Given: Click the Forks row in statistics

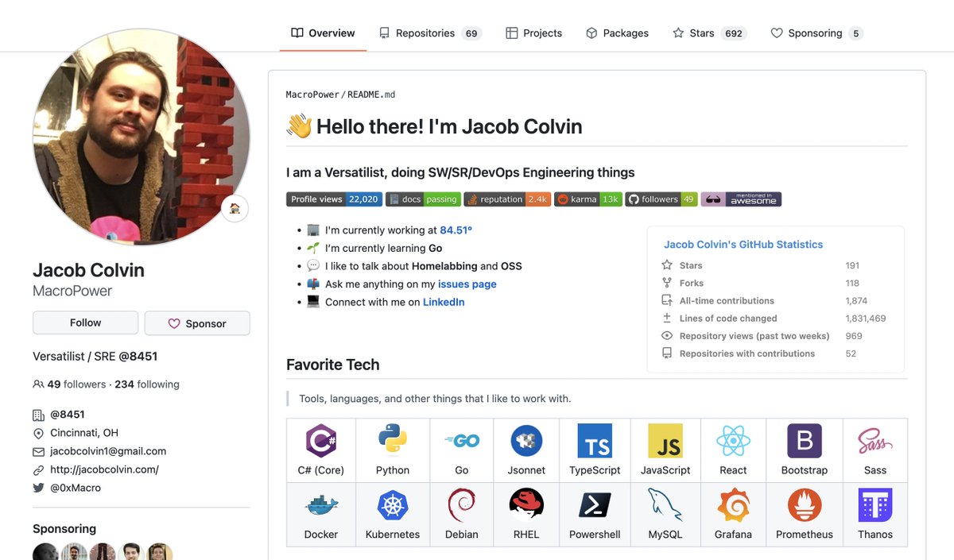Looking at the screenshot, I should click(775, 283).
